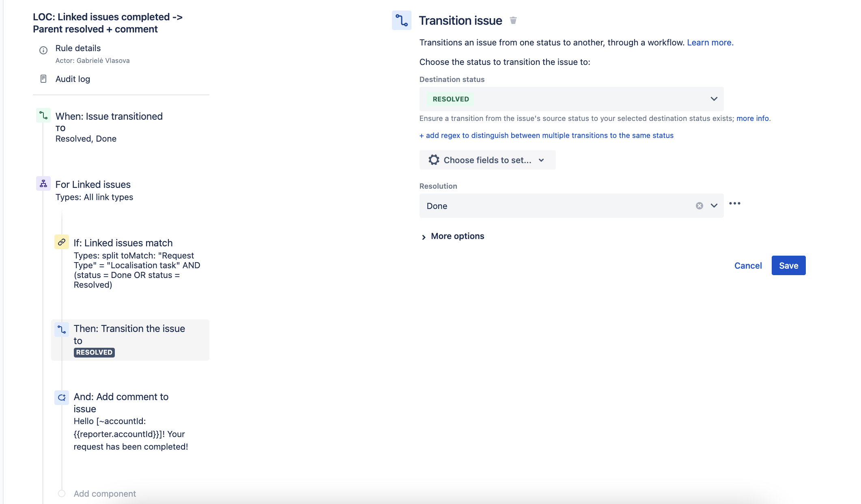Screen dimensions: 861x504
Task: Open the Destination status dropdown
Action: pos(571,99)
